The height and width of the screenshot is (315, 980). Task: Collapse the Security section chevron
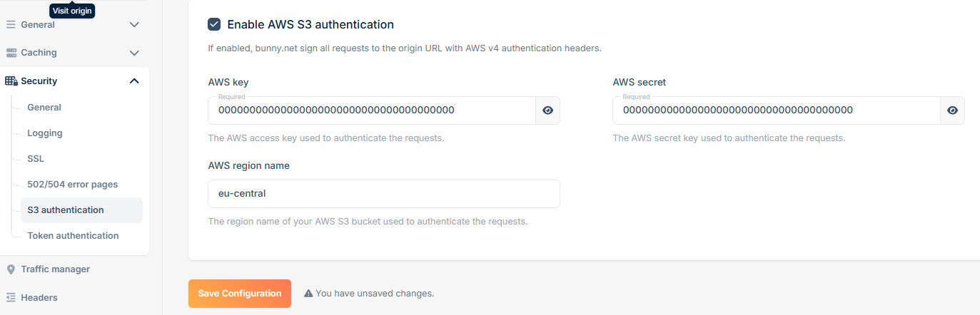point(134,81)
